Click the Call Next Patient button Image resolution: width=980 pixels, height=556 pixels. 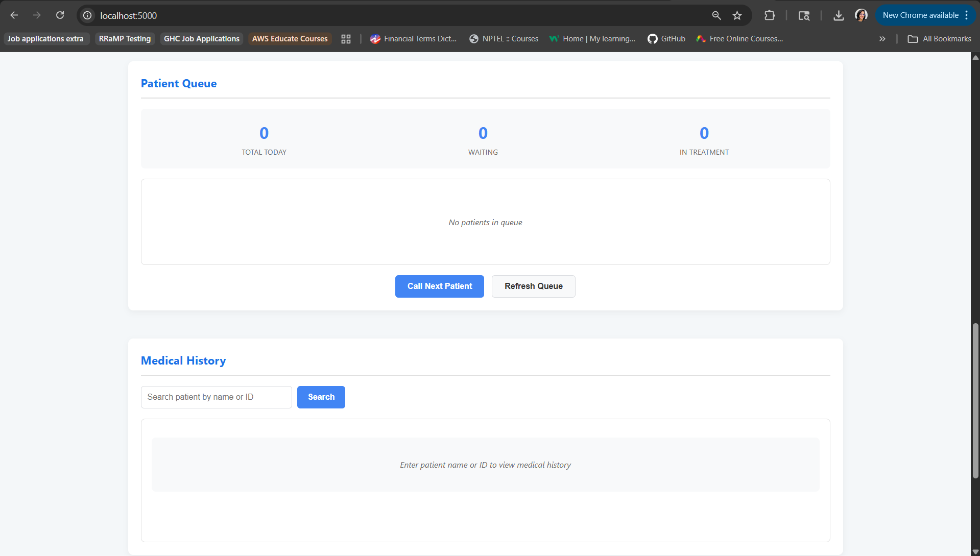pos(440,286)
